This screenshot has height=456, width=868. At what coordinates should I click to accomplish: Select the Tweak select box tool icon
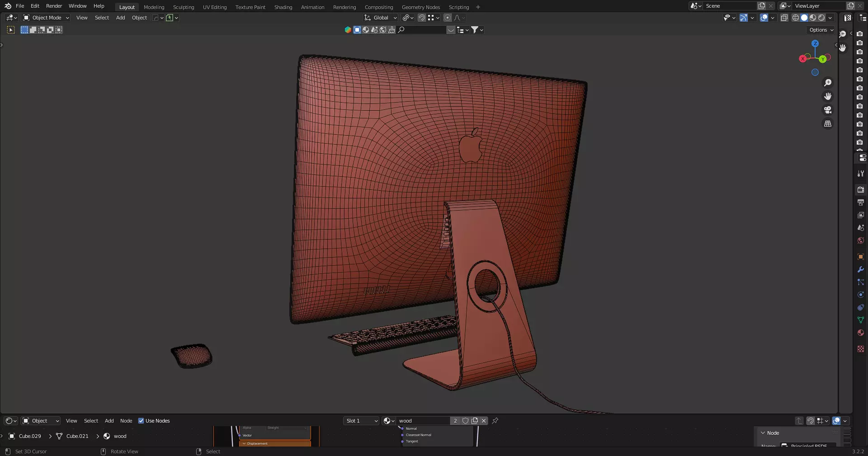pyautogui.click(x=11, y=30)
